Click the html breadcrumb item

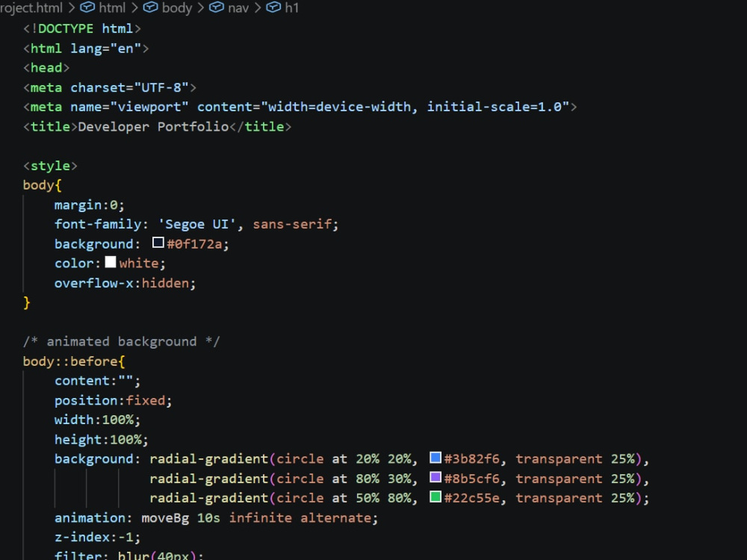click(x=112, y=7)
